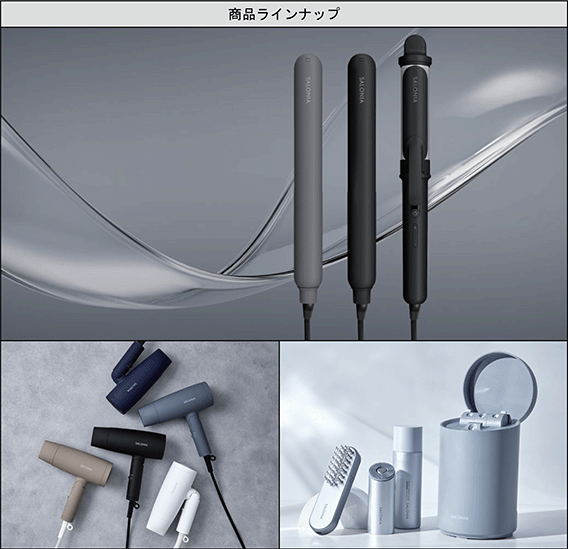Click the navy folded hair dryer
Image resolution: width=568 pixels, height=549 pixels.
click(x=138, y=377)
